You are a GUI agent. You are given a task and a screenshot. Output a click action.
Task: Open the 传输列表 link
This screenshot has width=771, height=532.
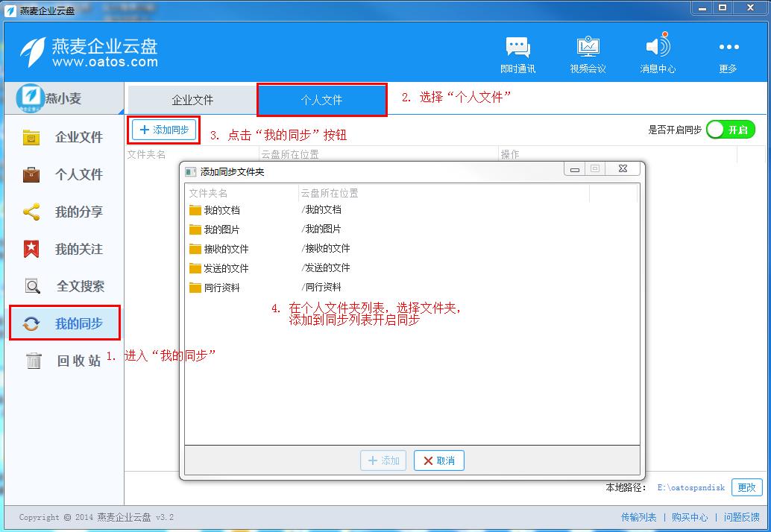point(638,517)
